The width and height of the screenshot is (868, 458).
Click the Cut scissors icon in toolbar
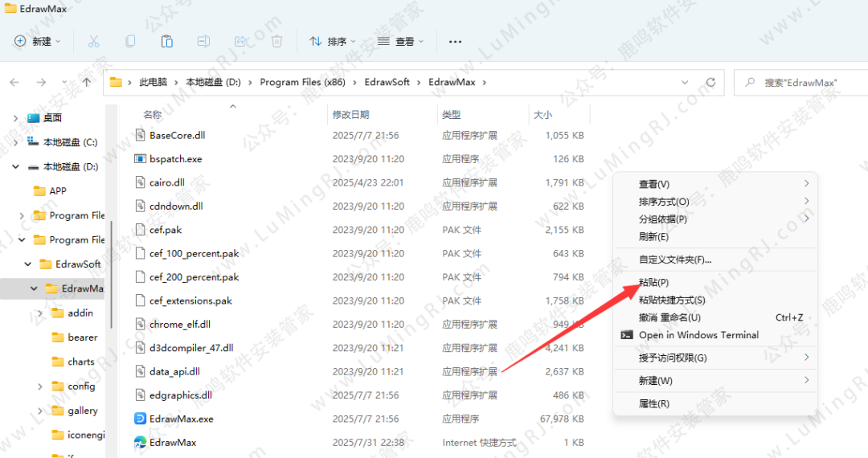click(93, 41)
